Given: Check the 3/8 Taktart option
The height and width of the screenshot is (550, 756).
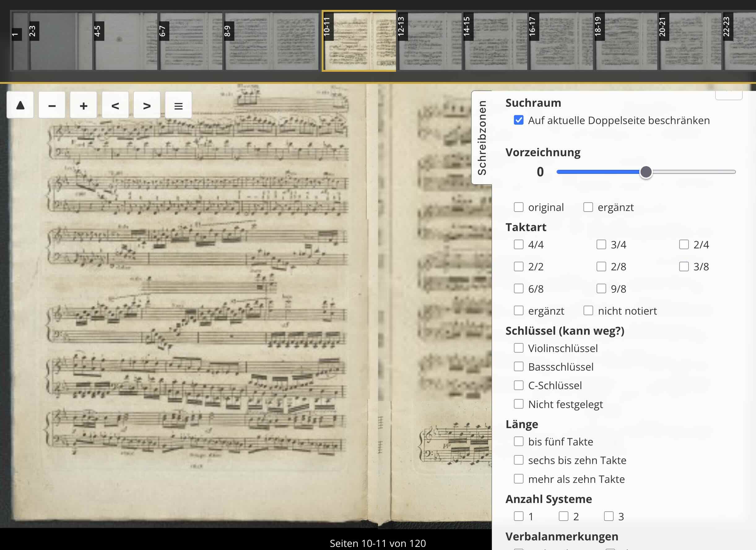Looking at the screenshot, I should 684,266.
